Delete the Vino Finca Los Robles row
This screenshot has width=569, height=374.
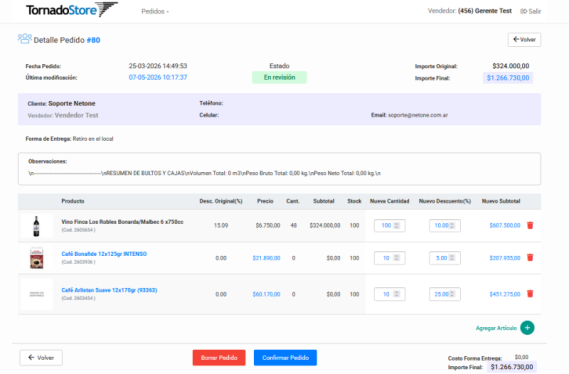[x=530, y=225]
